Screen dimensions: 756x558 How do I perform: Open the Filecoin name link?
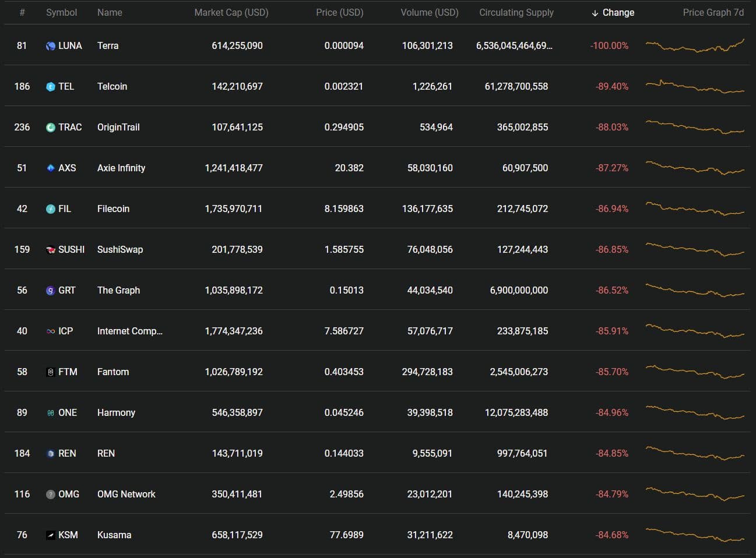[113, 209]
